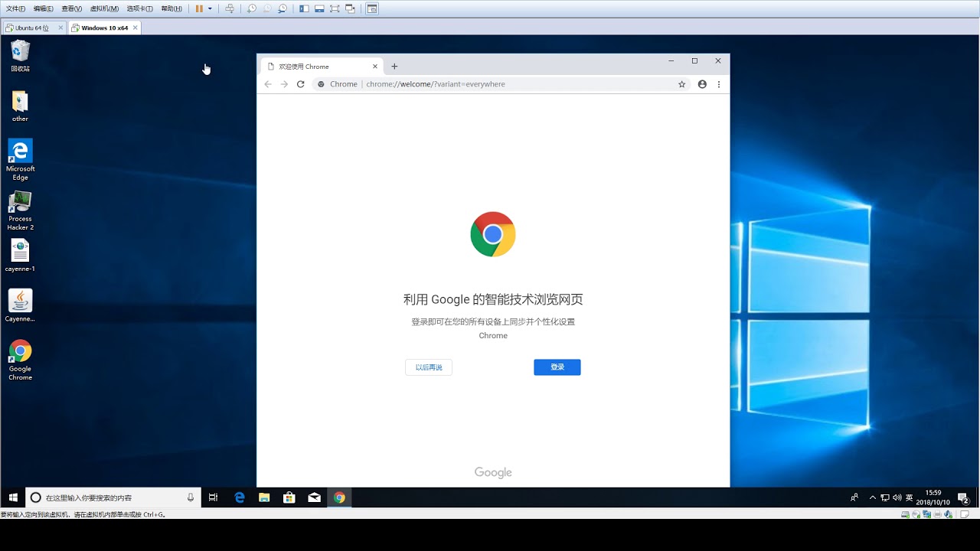The image size is (980, 551).
Task: Open the 回收站 recycle bin desktop icon
Action: pos(20,56)
